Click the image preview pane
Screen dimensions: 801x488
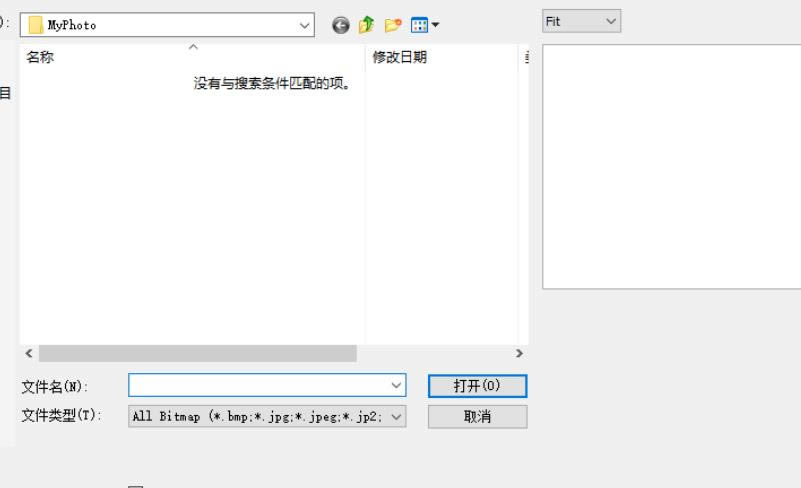click(x=671, y=167)
